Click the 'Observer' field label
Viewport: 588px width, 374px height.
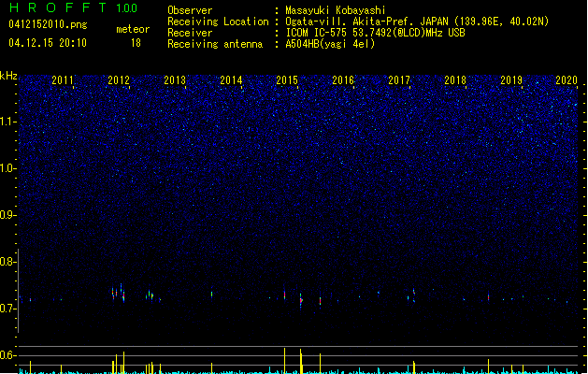[190, 10]
